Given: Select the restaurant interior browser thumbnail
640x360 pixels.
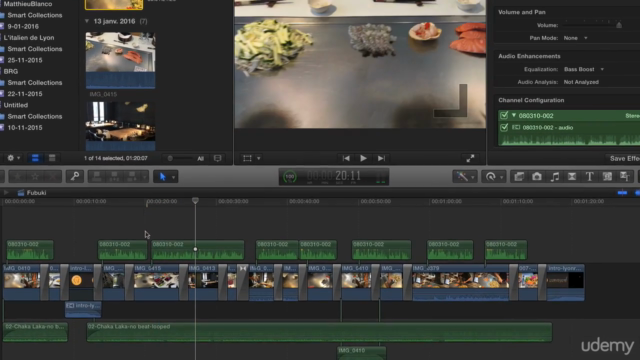Looking at the screenshot, I should pos(120,126).
